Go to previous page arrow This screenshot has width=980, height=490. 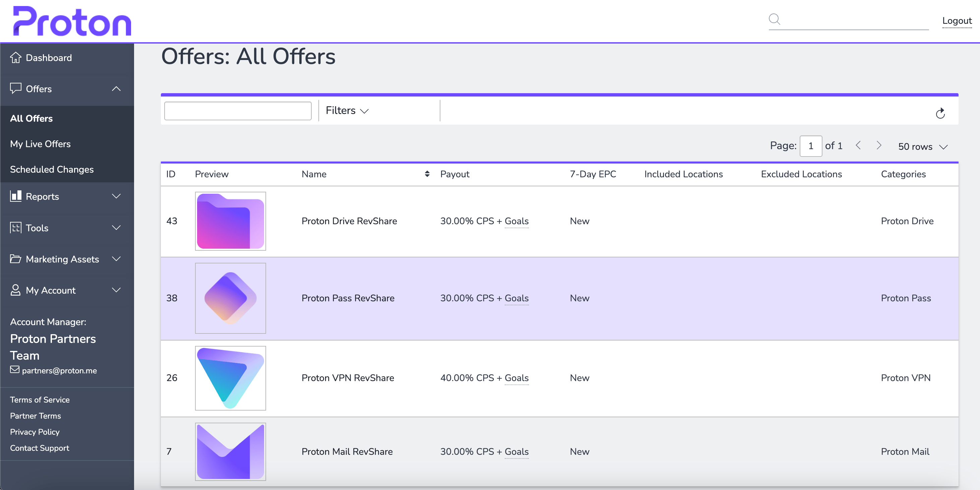tap(858, 145)
